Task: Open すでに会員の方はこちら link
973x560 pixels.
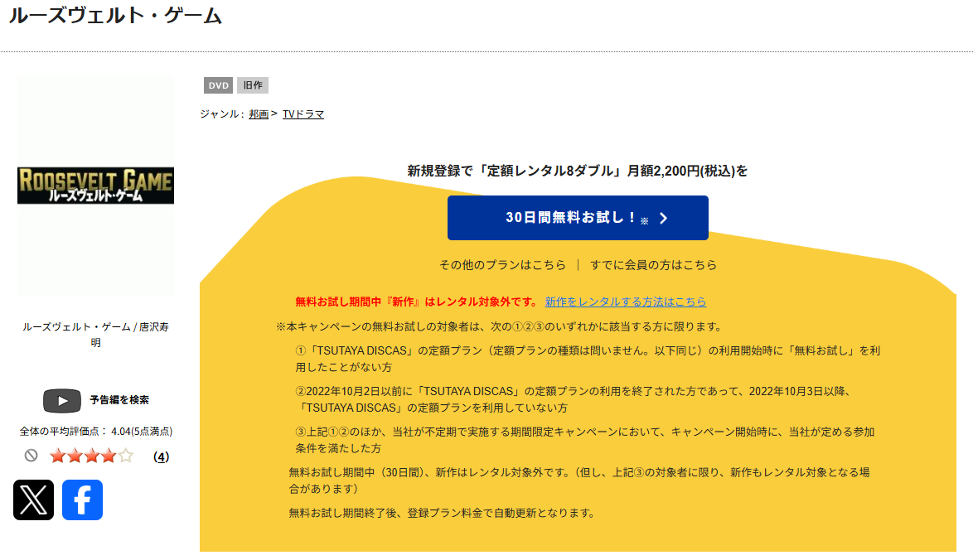Action: coord(653,265)
